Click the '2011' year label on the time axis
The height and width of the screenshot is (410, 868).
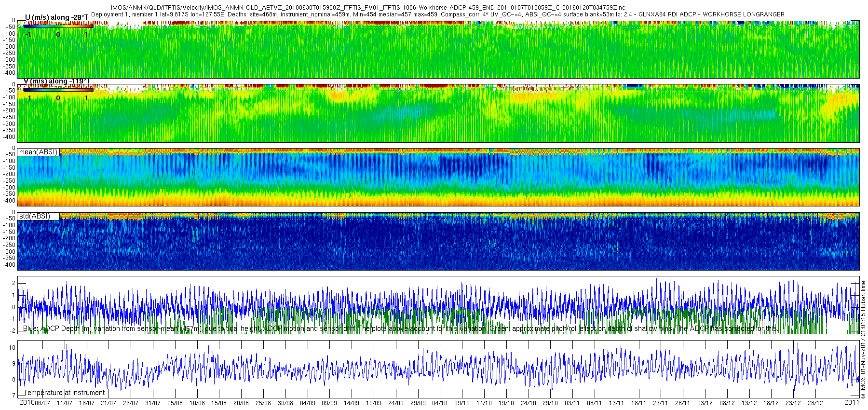(852, 402)
